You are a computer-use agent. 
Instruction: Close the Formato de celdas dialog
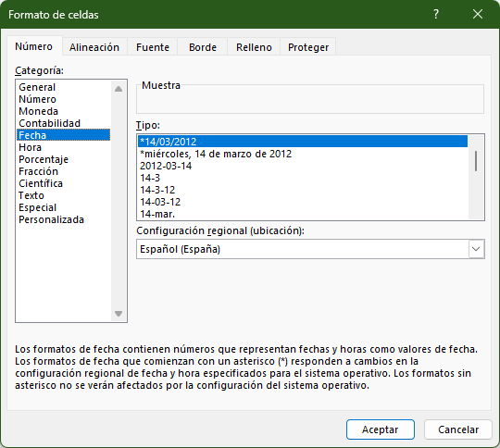(478, 14)
